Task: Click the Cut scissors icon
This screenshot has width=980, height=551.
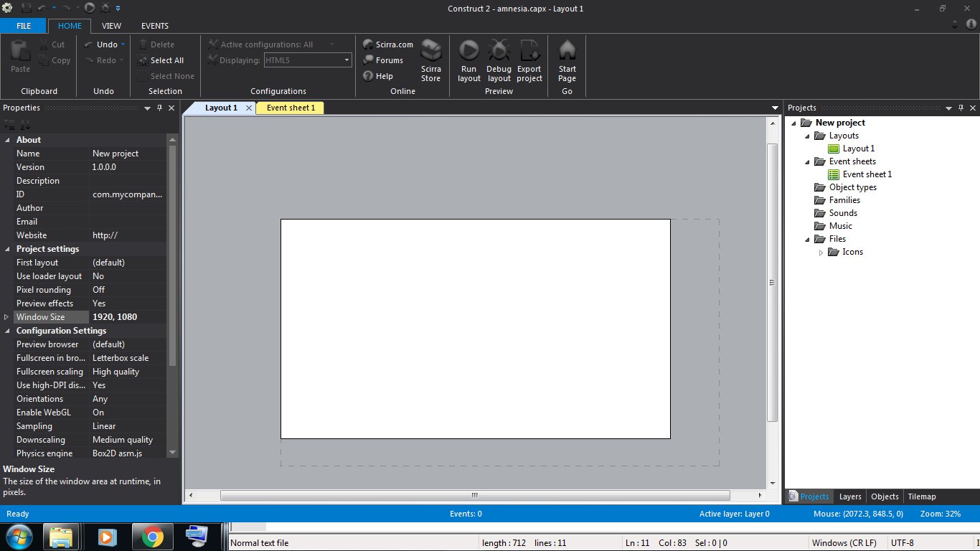Action: [x=44, y=44]
